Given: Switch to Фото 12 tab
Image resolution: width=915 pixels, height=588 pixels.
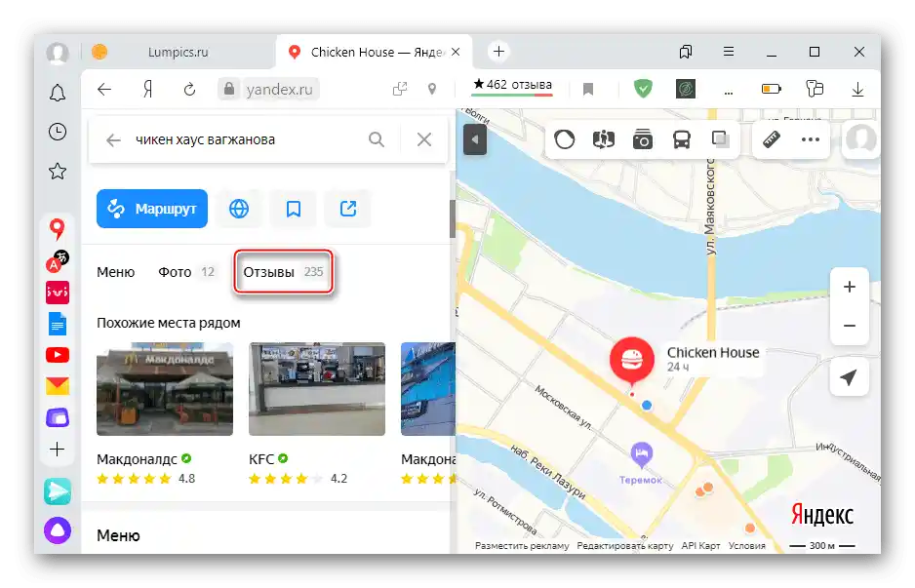Looking at the screenshot, I should (186, 272).
